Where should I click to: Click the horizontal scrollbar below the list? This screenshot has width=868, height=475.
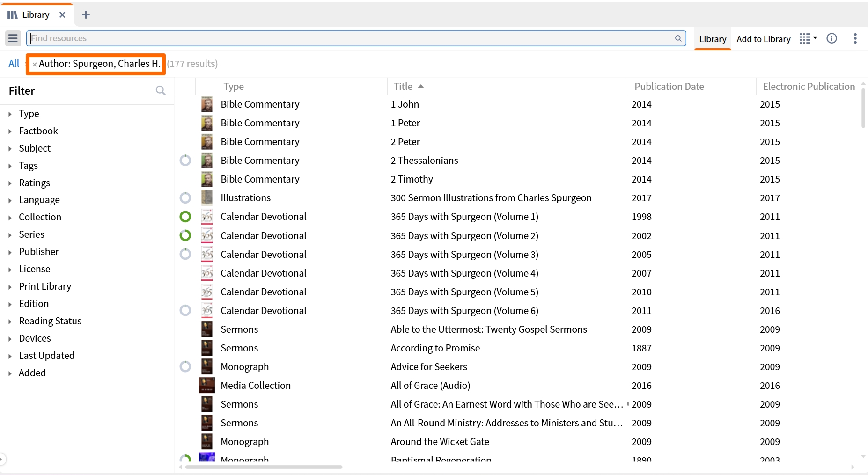[x=264, y=467]
